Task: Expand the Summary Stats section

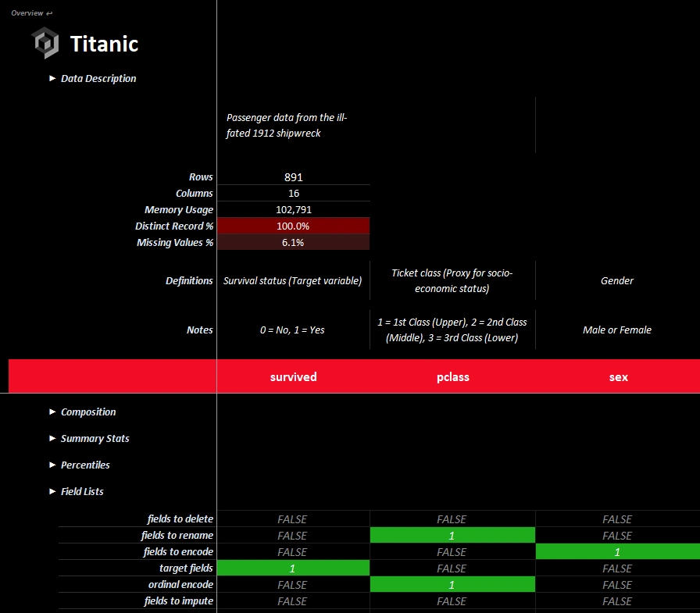Action: pyautogui.click(x=89, y=439)
